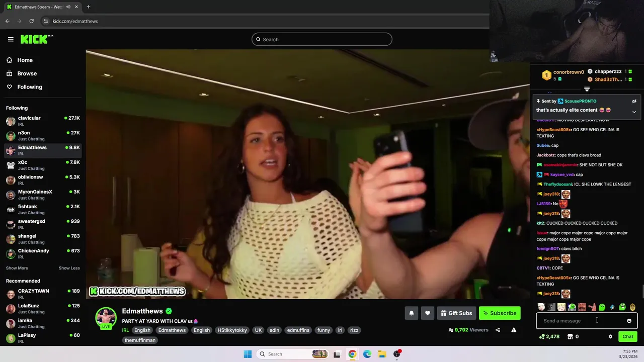Select the edmuffins tag
Viewport: 644px width, 362px height.
(x=298, y=330)
